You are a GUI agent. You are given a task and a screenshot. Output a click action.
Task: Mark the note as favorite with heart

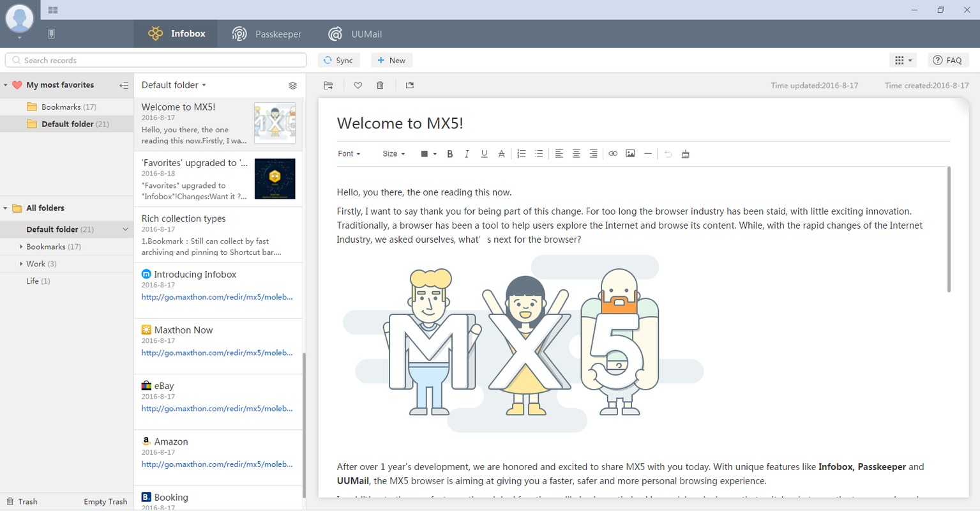(x=358, y=85)
